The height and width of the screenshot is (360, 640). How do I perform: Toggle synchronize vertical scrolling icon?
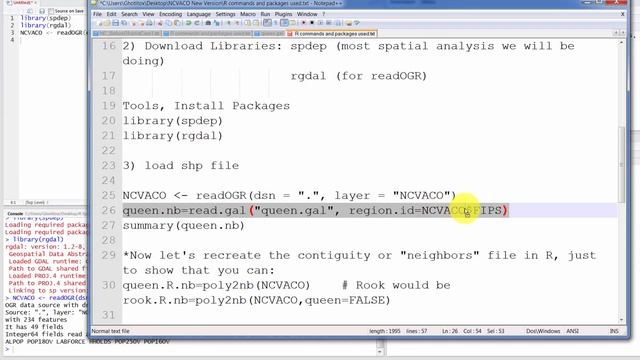coord(247,23)
